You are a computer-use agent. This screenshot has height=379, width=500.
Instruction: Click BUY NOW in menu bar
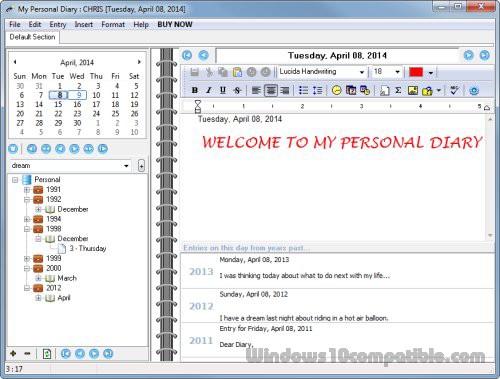[175, 25]
